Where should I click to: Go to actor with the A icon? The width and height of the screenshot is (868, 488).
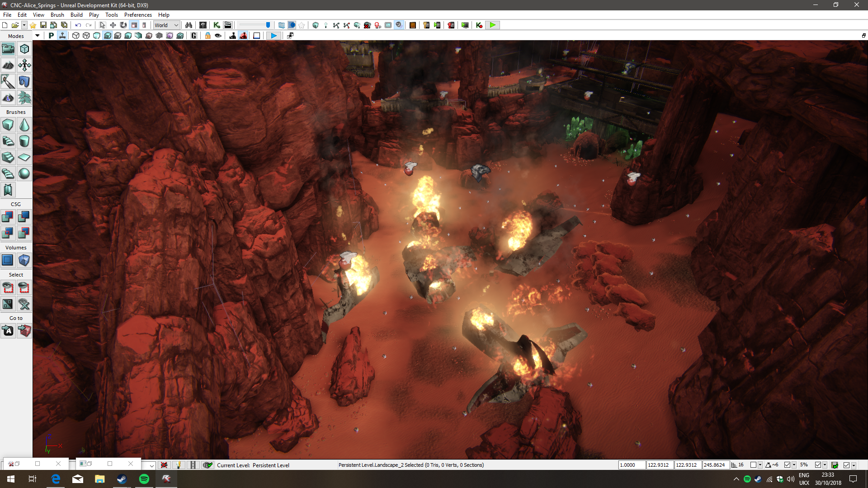(8, 331)
